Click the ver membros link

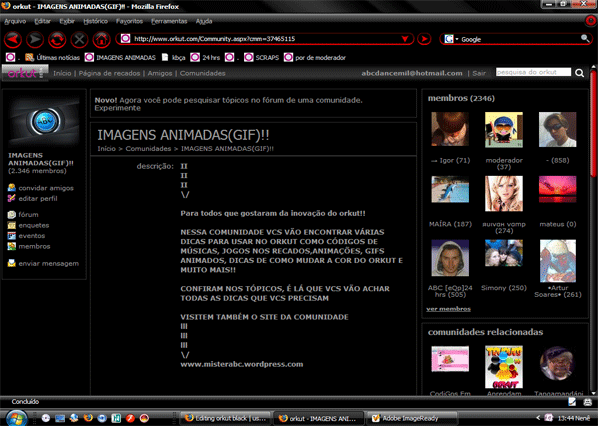pyautogui.click(x=448, y=309)
